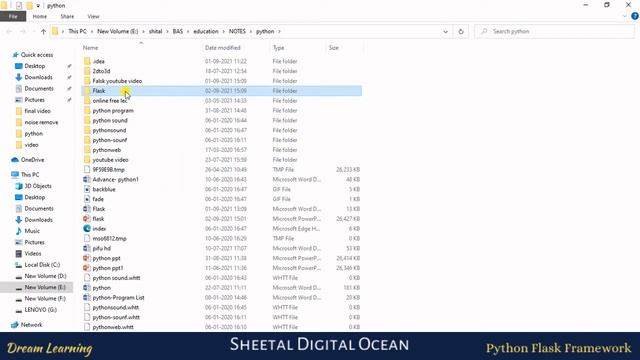Open Music under This PC
640x360 pixels.
[x=32, y=231]
